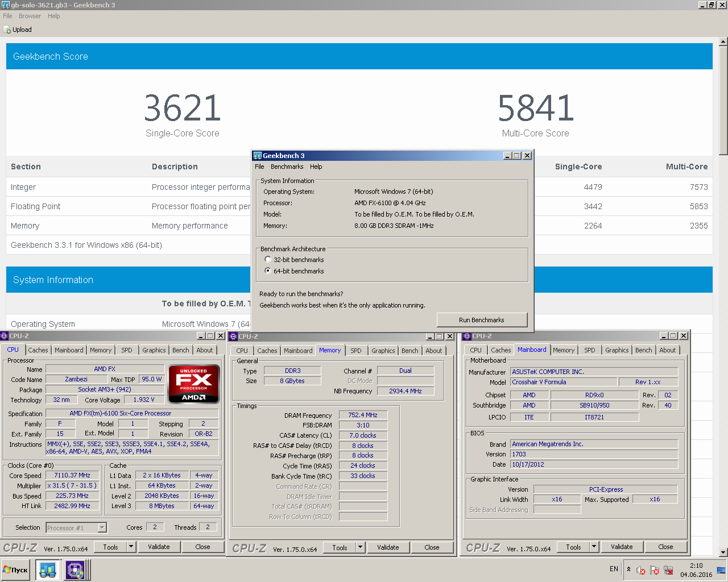Click main Geekbench window title icon
The image size is (728, 582).
5,5
